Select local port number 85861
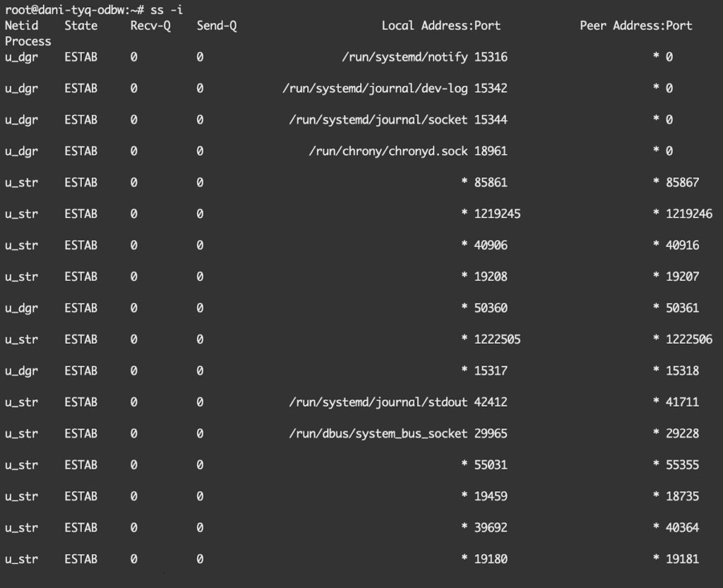The width and height of the screenshot is (723, 588). point(491,182)
